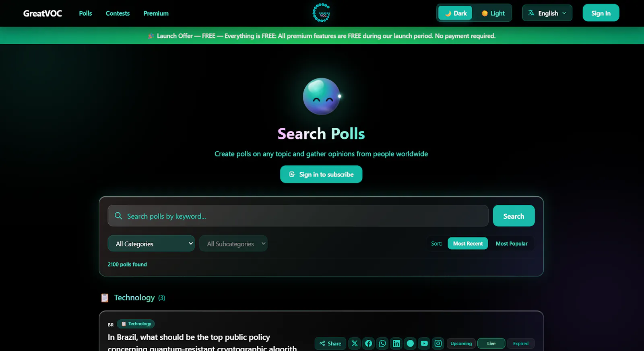Open the All Subcategories dropdown
This screenshot has width=644, height=351.
233,244
